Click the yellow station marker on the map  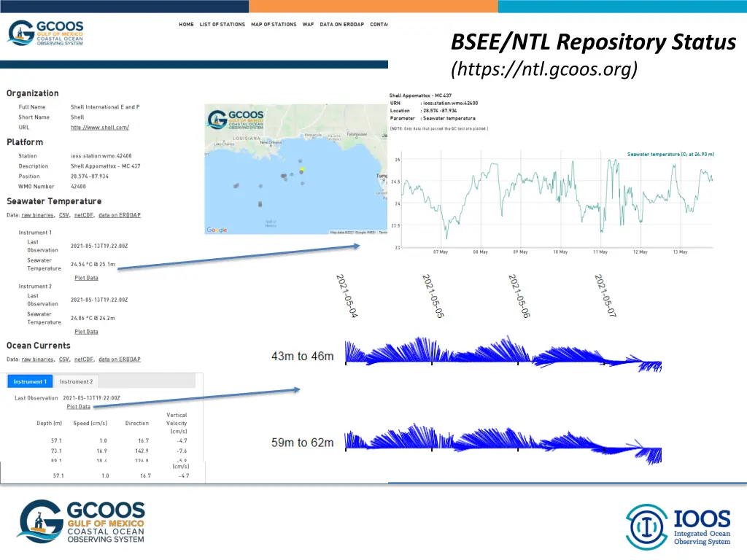point(302,169)
